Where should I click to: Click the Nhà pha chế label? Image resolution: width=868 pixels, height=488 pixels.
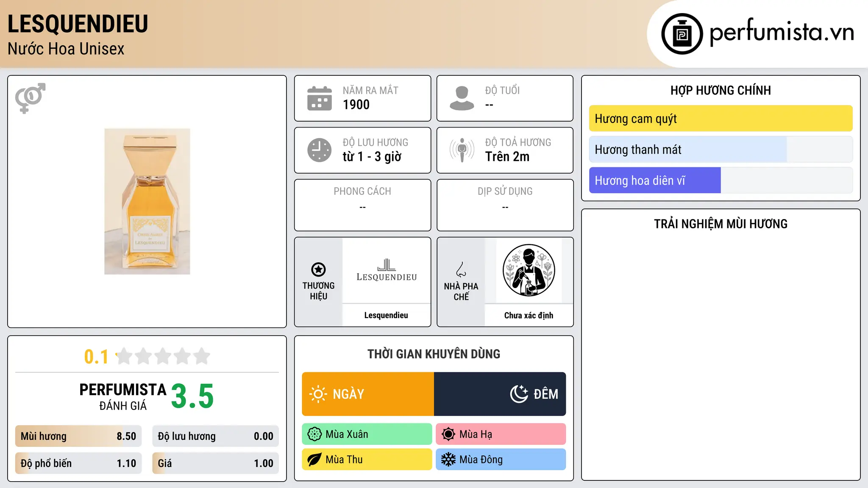[461, 291]
